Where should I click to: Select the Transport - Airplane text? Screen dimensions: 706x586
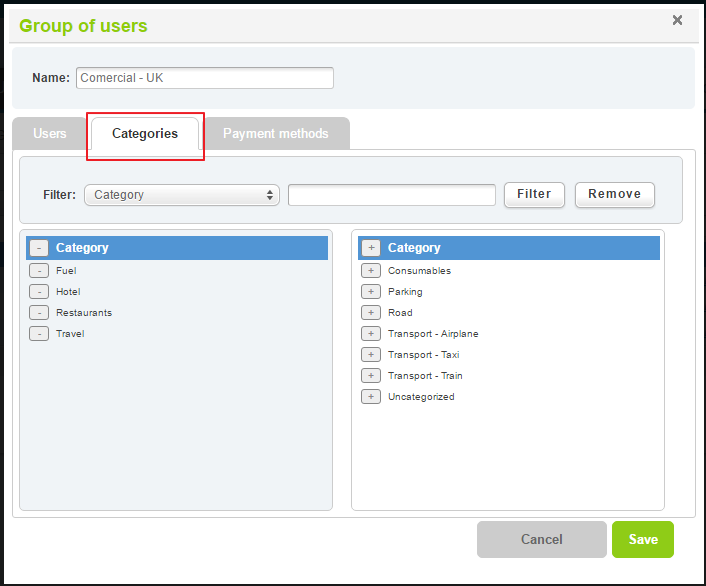[x=433, y=334]
